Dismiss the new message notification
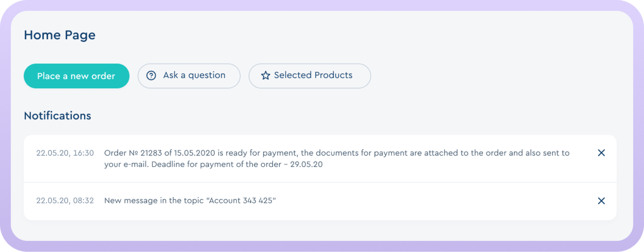The image size is (644, 252). [601, 201]
